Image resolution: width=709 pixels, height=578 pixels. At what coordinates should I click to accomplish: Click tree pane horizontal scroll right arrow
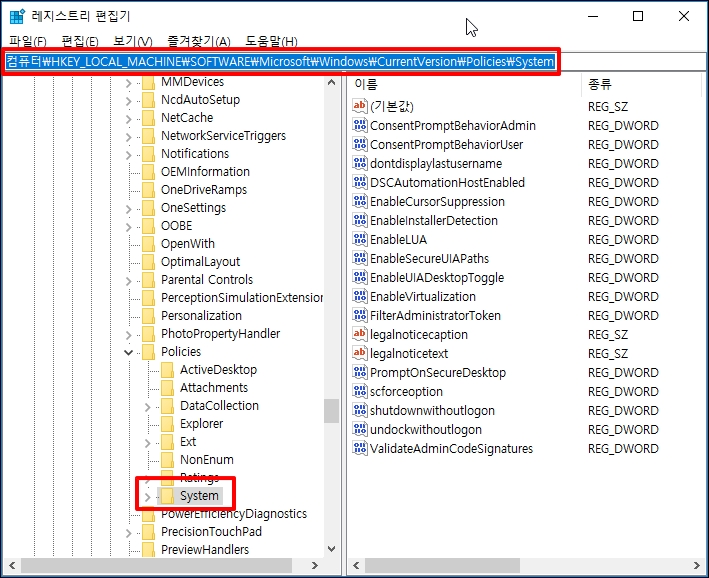pos(315,565)
